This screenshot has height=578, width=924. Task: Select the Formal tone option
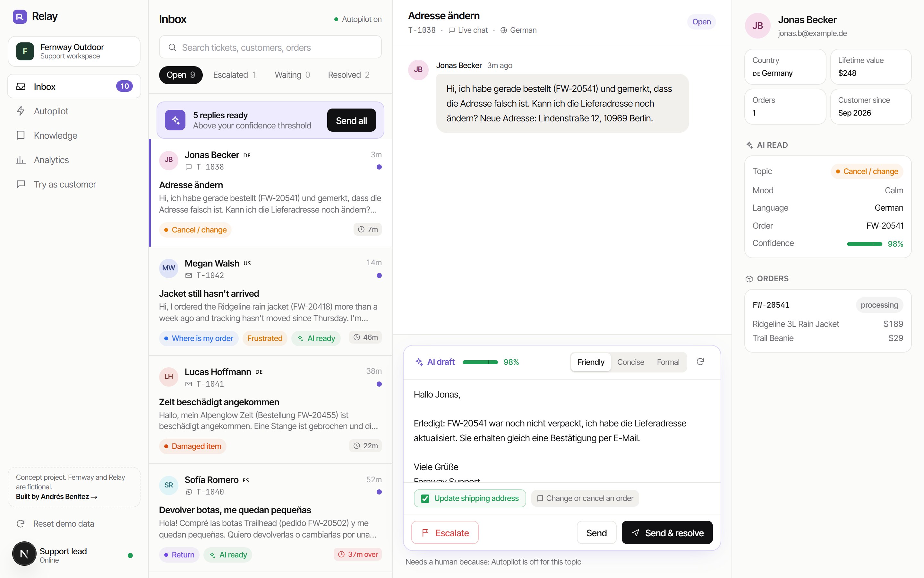coord(668,362)
